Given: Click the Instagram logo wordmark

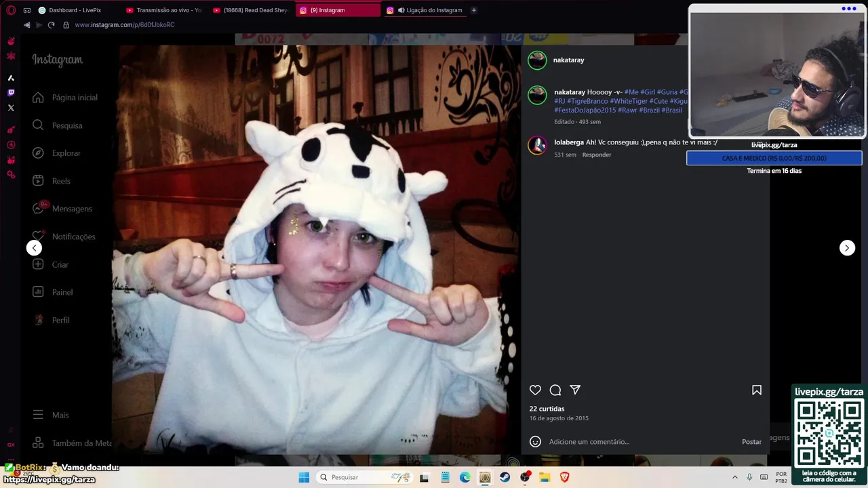Looking at the screenshot, I should pyautogui.click(x=57, y=60).
